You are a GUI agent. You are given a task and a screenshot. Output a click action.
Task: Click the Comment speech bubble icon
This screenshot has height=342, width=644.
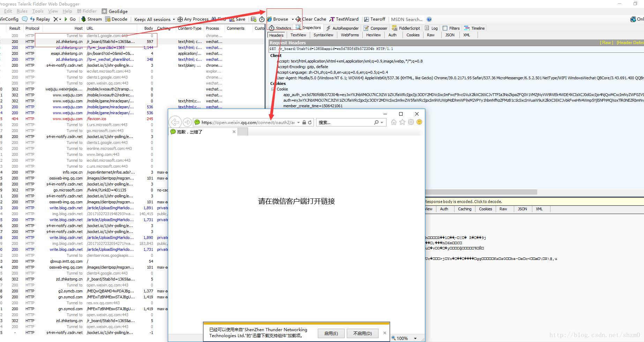(24, 19)
